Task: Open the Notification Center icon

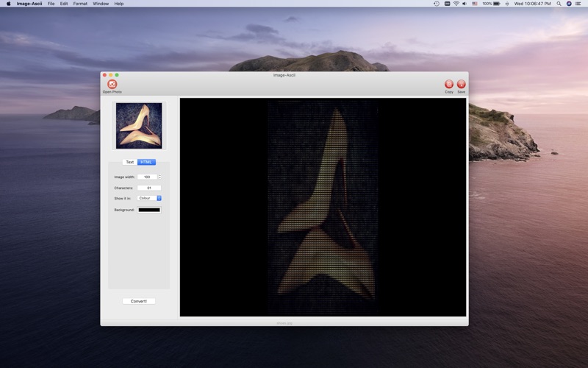Action: pyautogui.click(x=579, y=4)
